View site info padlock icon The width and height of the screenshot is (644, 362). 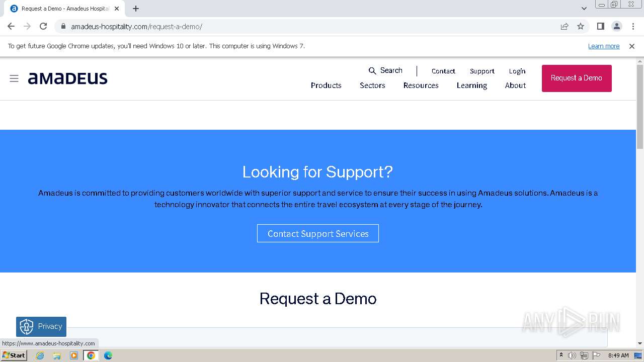tap(63, 26)
